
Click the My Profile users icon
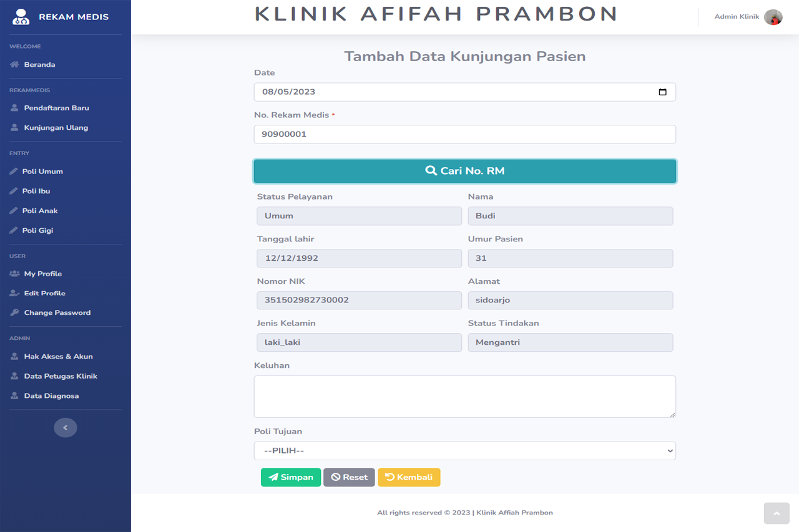(x=14, y=274)
